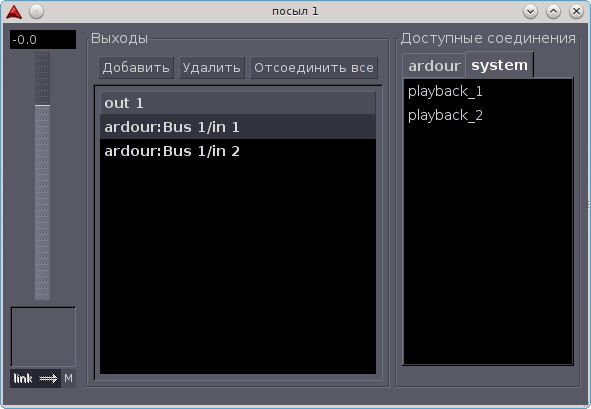Click the -0.0 gain entry field
Viewport: 591px width, 409px height.
(x=43, y=40)
